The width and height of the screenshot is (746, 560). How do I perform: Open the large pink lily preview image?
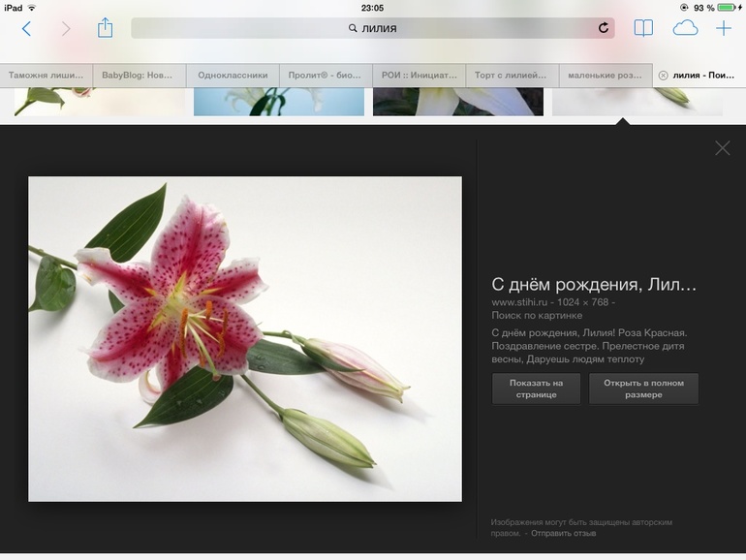click(245, 339)
